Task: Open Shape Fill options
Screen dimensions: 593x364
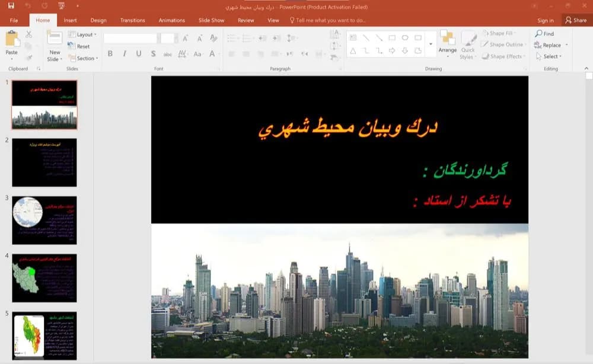Action: pyautogui.click(x=499, y=33)
